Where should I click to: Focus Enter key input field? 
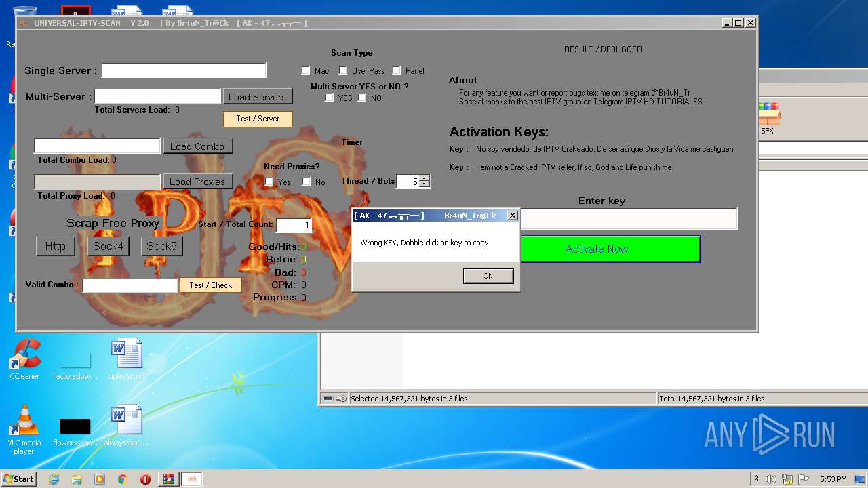pos(629,219)
